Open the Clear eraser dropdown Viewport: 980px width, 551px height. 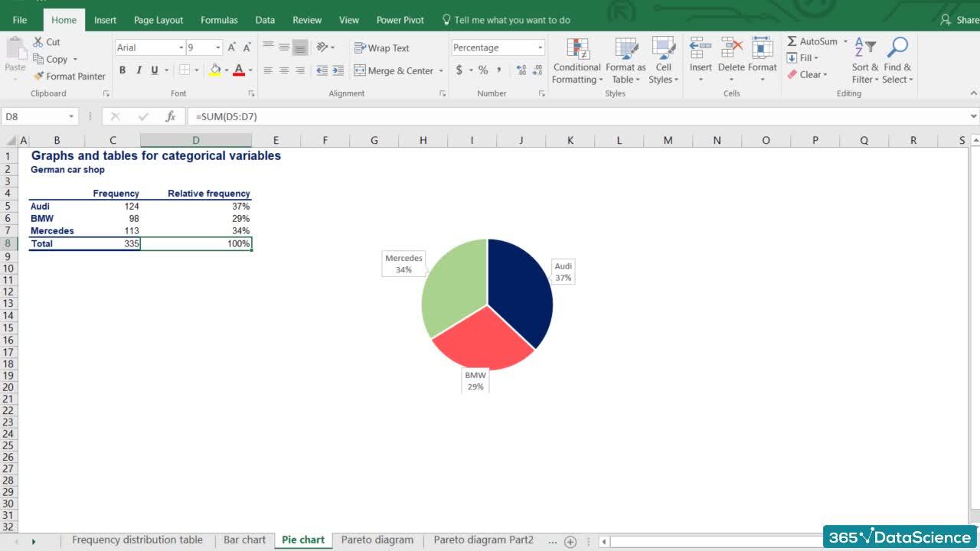(x=807, y=74)
